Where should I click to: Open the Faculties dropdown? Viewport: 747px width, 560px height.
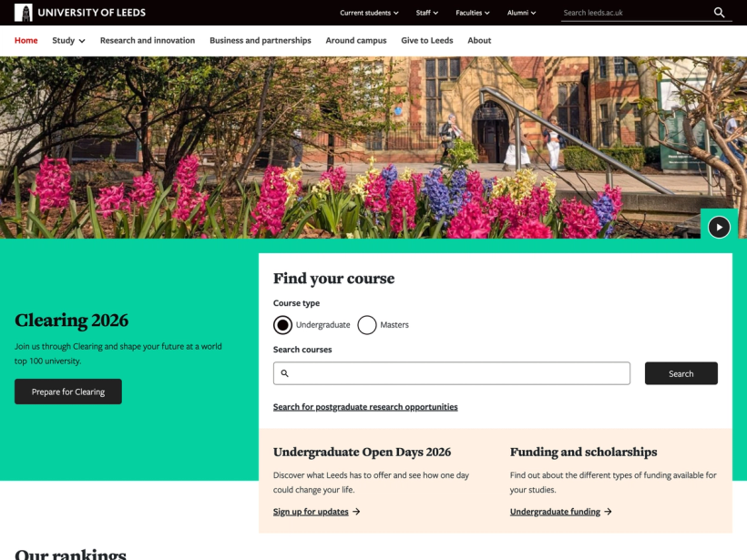click(x=473, y=13)
